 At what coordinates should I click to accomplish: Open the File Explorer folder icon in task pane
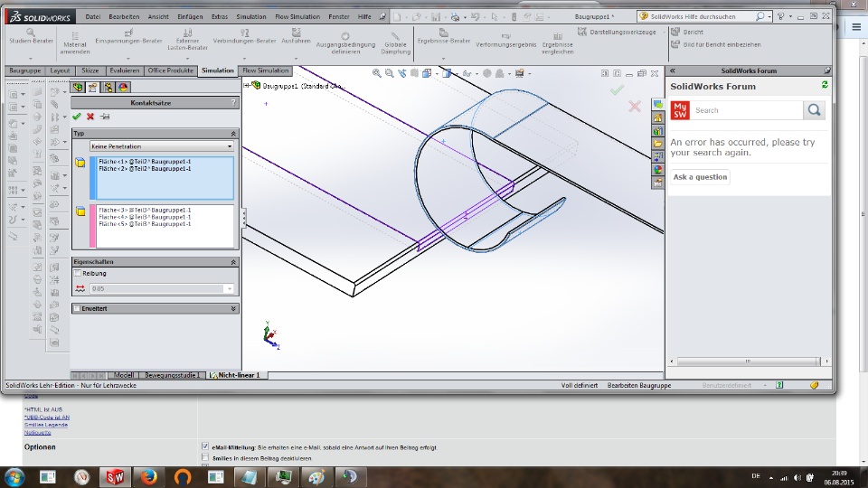click(x=657, y=144)
